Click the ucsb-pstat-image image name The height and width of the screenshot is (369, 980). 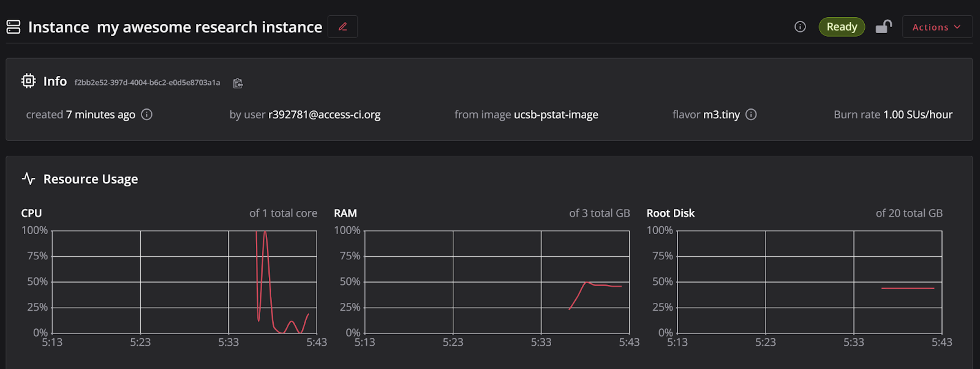coord(556,115)
